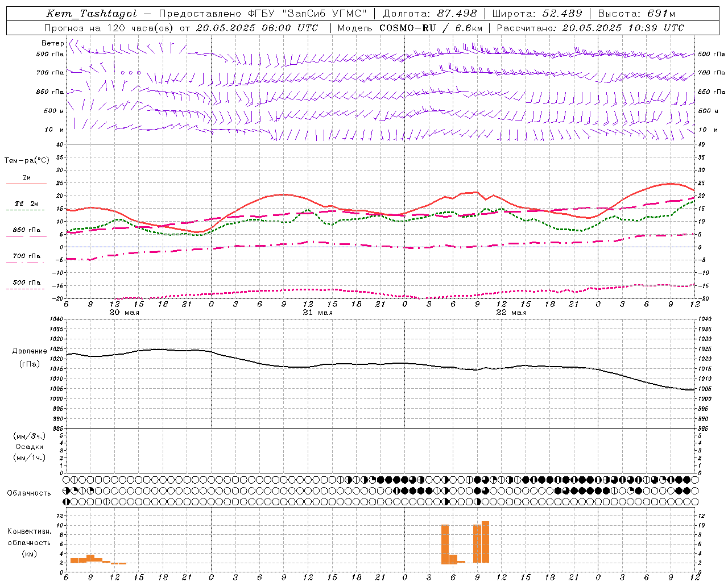Select the text Предоставлено ФГБУ "ЗапСиб УГМС"

coord(263,14)
